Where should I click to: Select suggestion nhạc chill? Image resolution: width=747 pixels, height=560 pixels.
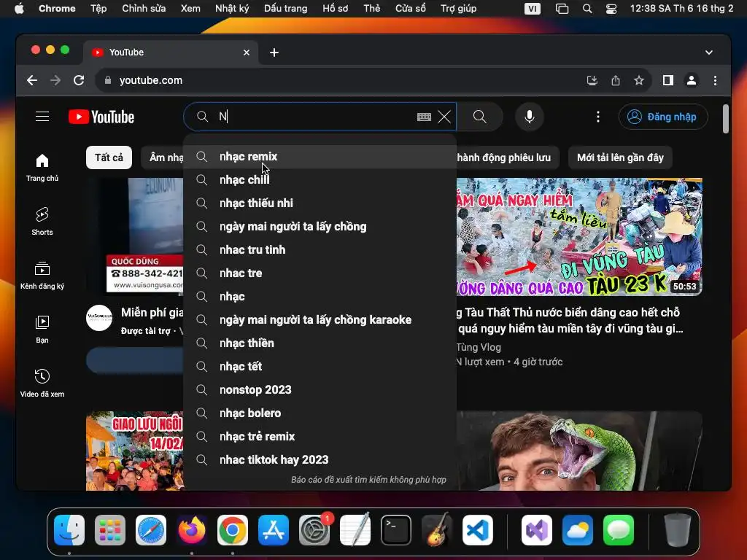pyautogui.click(x=320, y=180)
